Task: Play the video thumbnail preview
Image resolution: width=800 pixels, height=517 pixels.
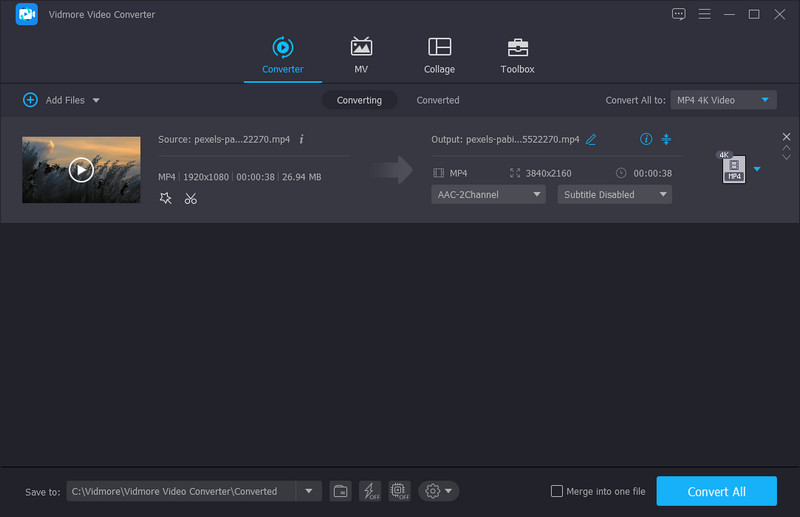Action: pos(81,170)
